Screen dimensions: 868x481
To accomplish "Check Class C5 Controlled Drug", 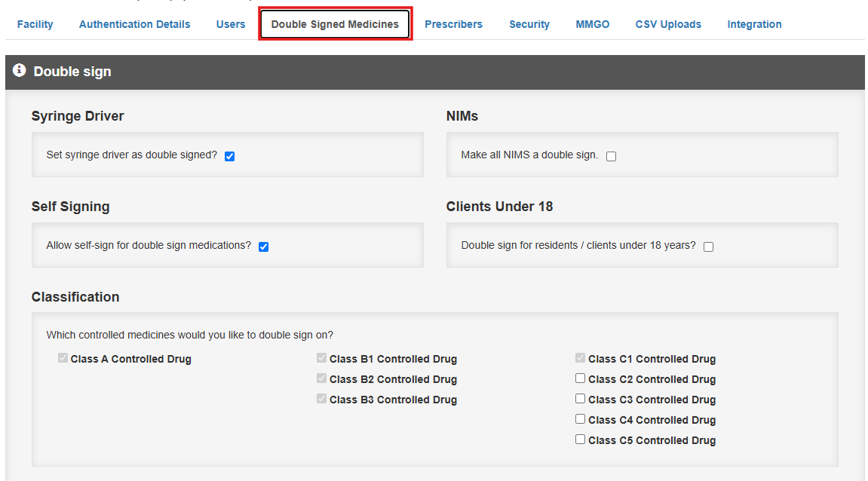I will click(x=580, y=440).
